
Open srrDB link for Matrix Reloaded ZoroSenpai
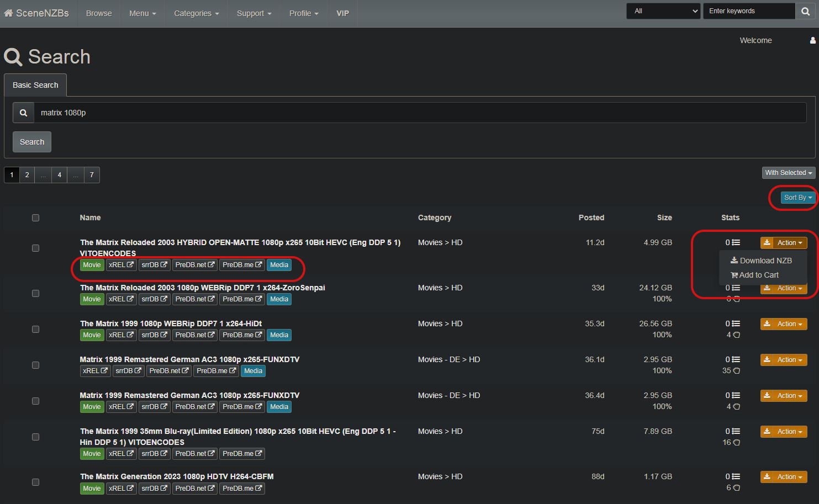click(x=154, y=299)
